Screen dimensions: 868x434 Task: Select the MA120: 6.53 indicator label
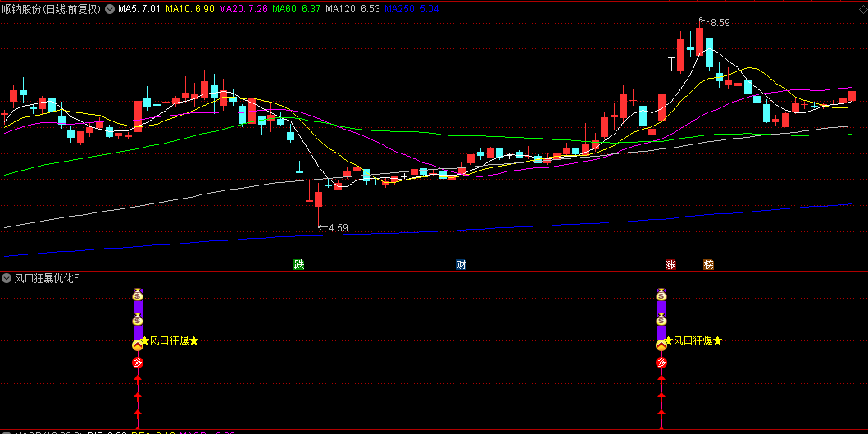(352, 9)
